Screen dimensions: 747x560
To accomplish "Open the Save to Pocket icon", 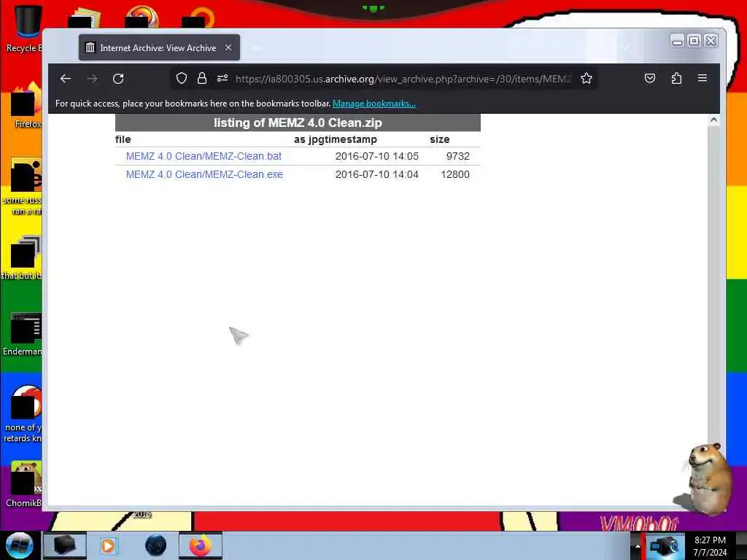I will point(650,78).
